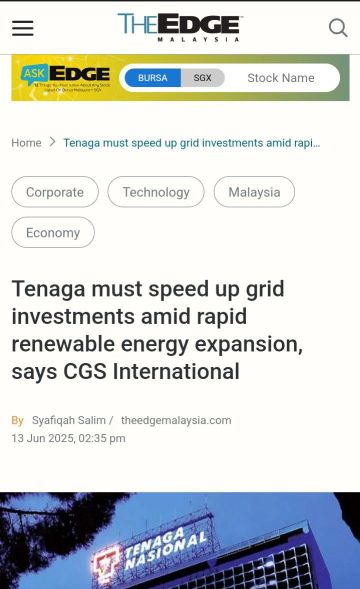The height and width of the screenshot is (589, 360).
Task: Visit theedgemalaysia.com source link
Action: pos(176,420)
